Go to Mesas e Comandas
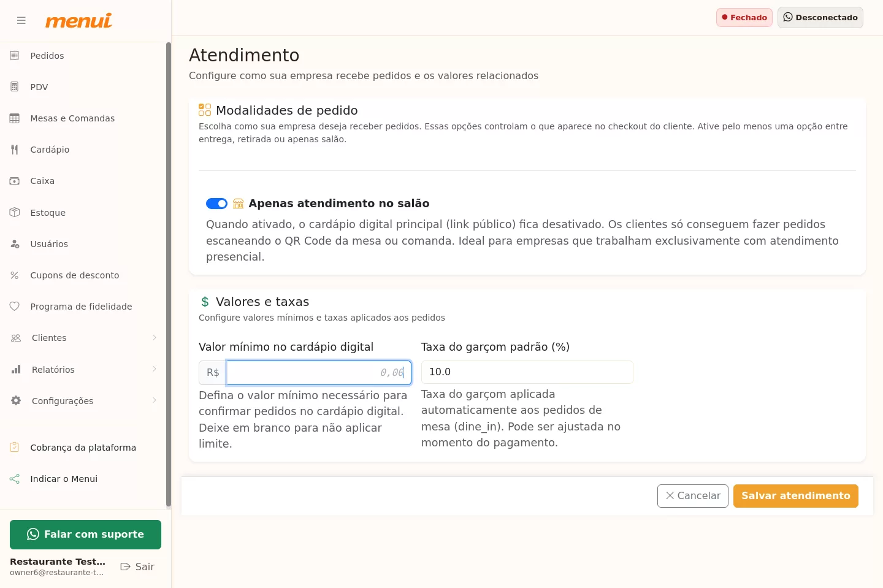 pyautogui.click(x=83, y=118)
